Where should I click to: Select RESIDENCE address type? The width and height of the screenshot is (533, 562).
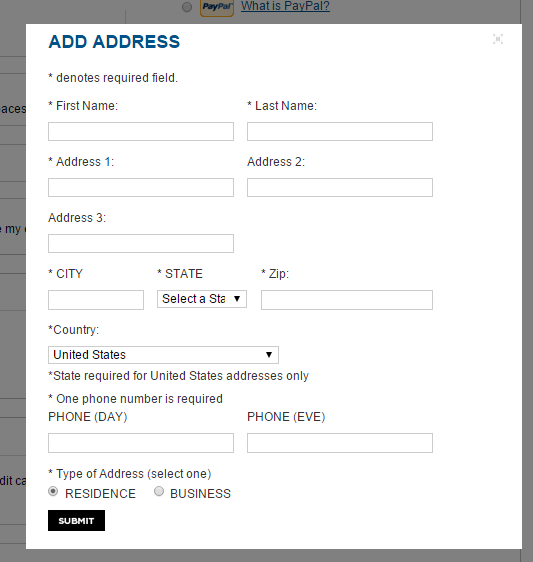[53, 491]
